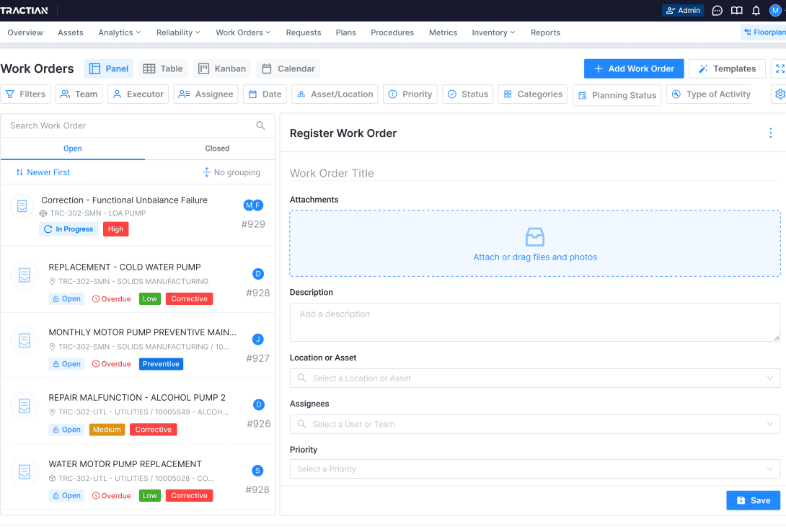
Task: Switch to the Closed tab
Action: pos(217,148)
